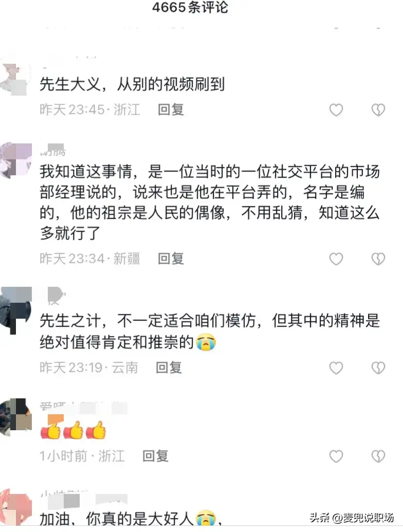Open avatar of the 先生大义 commenter
The image size is (403, 532).
point(15,78)
